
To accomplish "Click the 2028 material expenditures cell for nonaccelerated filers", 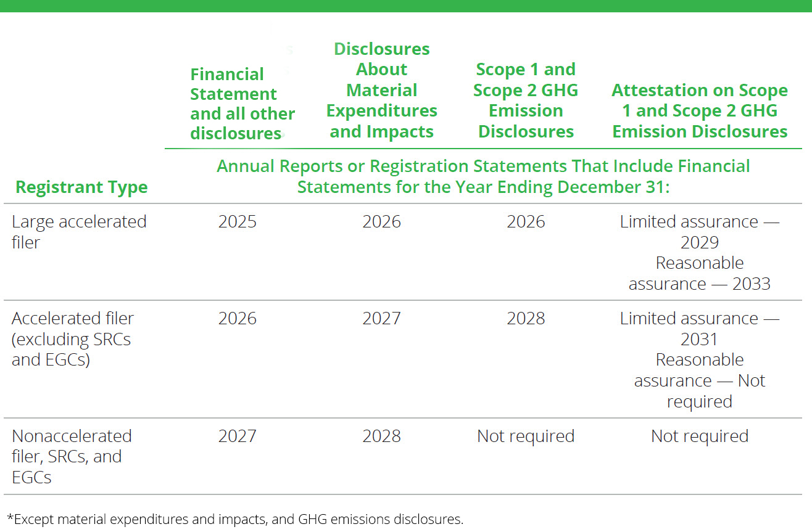I will [x=381, y=436].
